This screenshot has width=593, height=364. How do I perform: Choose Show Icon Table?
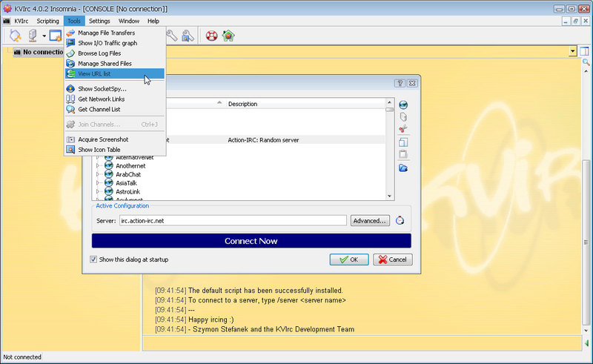click(x=115, y=150)
